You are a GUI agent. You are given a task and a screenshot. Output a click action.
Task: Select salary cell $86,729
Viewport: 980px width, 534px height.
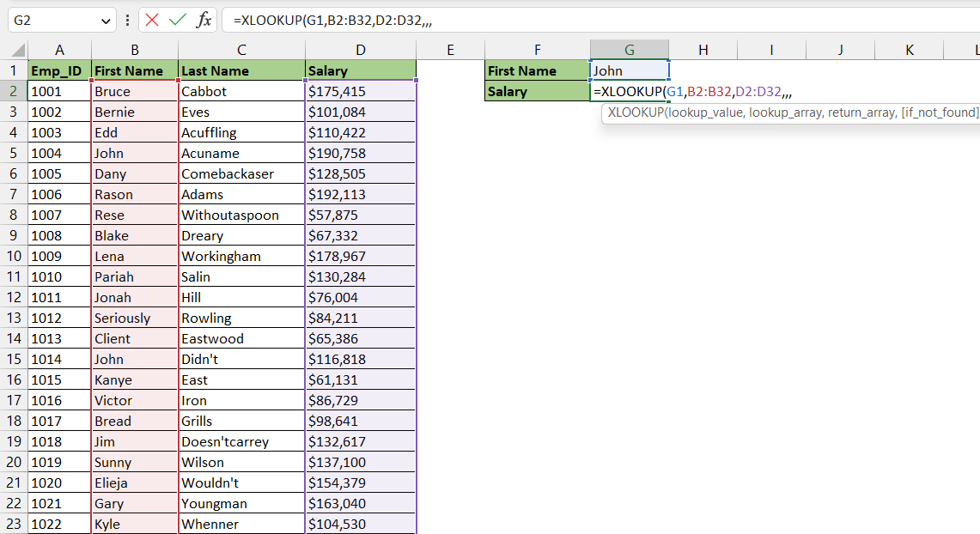[x=361, y=400]
